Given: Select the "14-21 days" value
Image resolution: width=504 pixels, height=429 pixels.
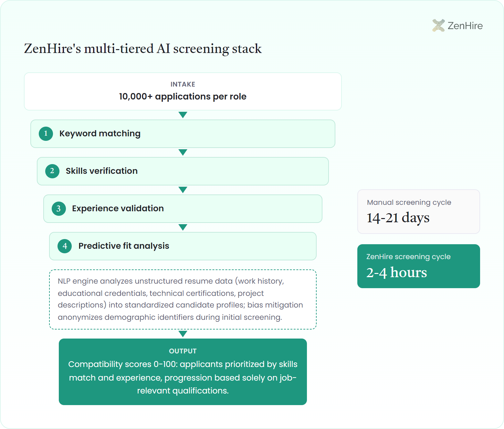Looking at the screenshot, I should point(398,218).
